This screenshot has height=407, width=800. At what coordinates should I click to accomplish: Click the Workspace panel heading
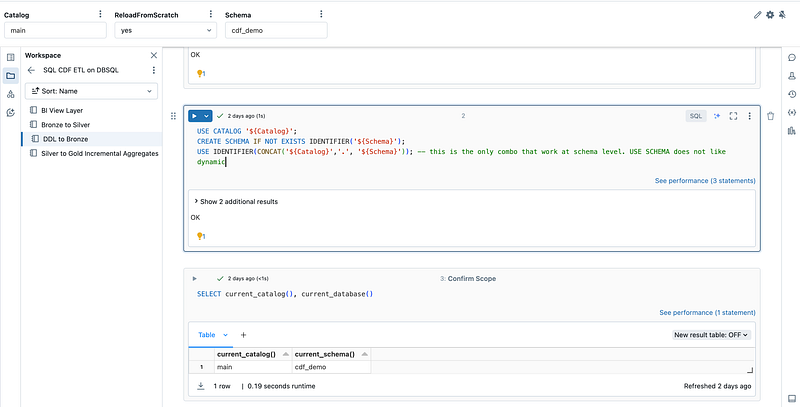(43, 55)
